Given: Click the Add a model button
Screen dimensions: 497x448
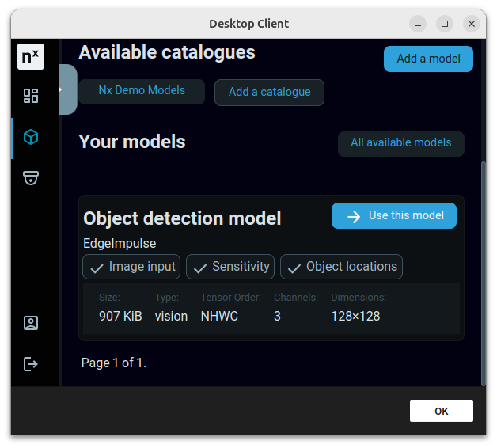Looking at the screenshot, I should click(428, 59).
